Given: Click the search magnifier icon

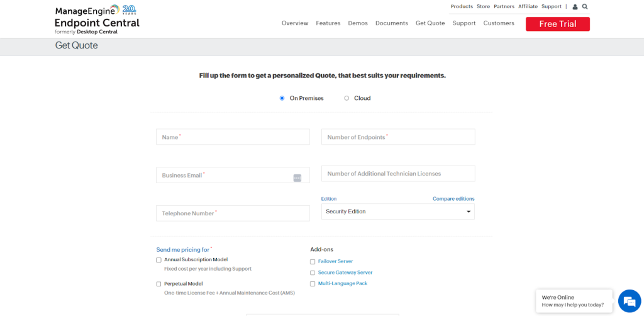Looking at the screenshot, I should [585, 6].
